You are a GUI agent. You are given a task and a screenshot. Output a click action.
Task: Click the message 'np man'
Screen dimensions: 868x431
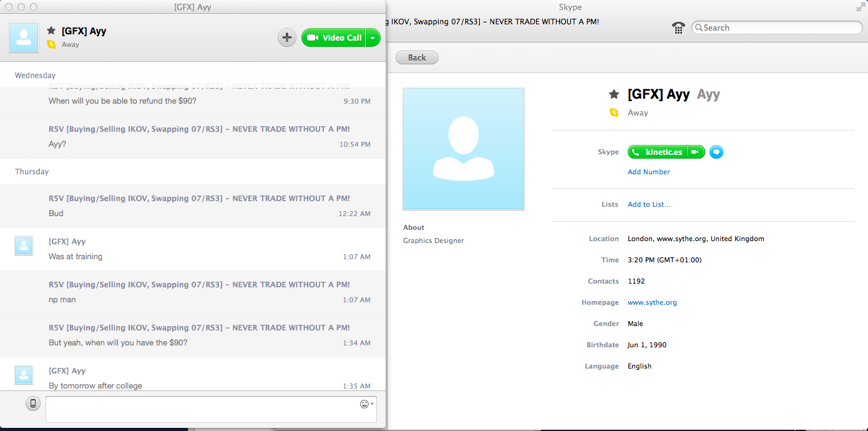pos(62,299)
